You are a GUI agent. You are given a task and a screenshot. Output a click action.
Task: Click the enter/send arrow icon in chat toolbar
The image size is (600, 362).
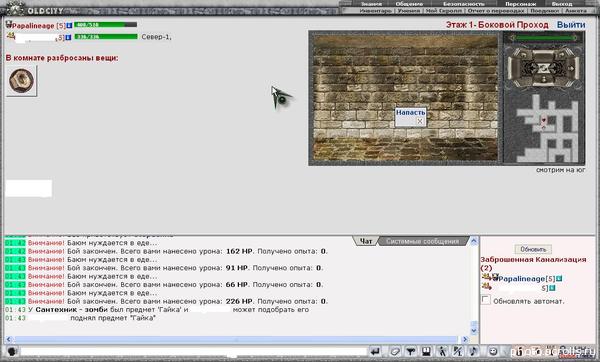pyautogui.click(x=375, y=351)
